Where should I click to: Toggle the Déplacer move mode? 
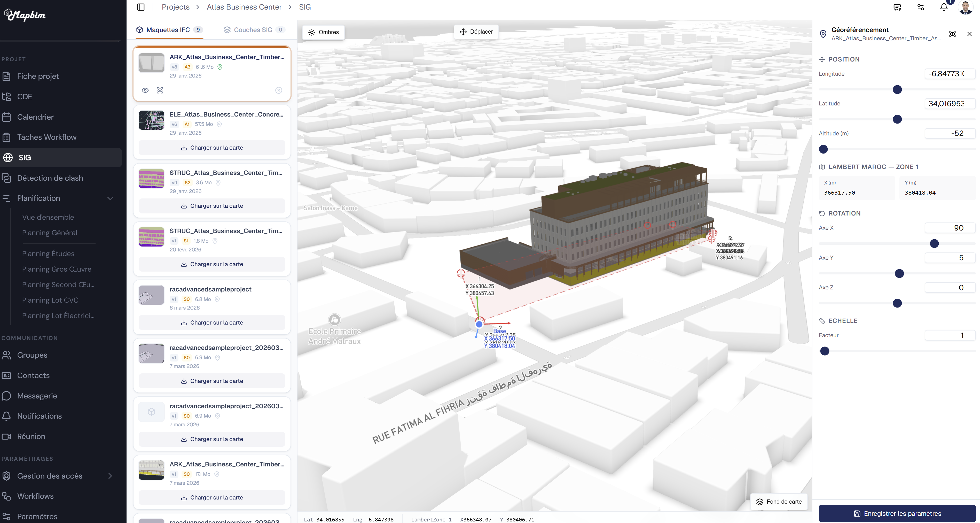click(x=476, y=32)
